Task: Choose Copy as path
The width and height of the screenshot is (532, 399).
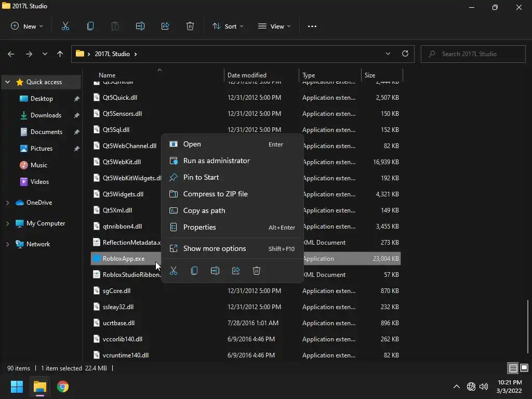Action: pos(232,211)
